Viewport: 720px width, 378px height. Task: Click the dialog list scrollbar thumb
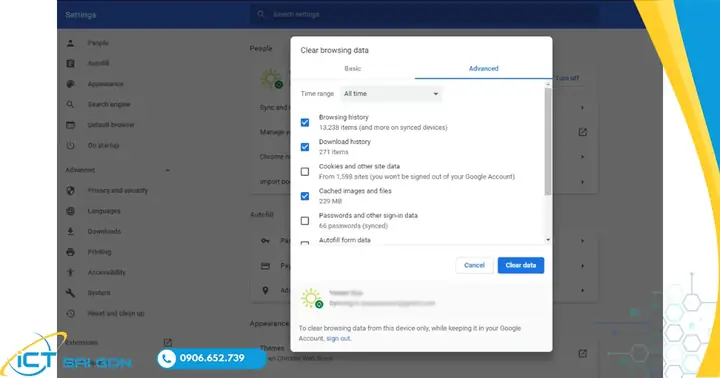pos(548,141)
